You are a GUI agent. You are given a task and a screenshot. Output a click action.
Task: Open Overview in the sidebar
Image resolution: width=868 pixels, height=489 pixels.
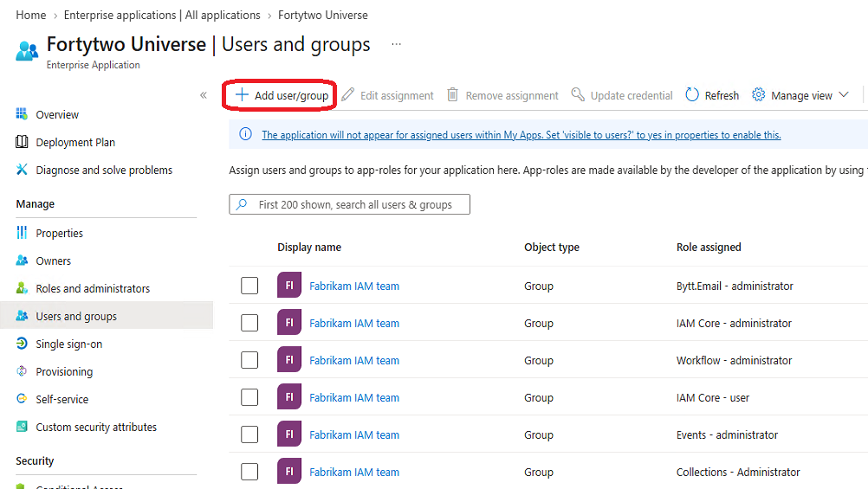[x=57, y=114]
